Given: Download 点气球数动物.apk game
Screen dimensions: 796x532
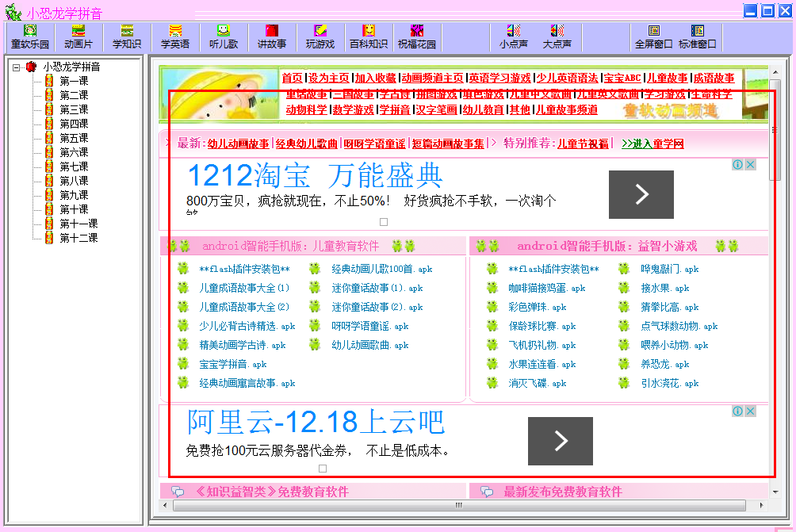Looking at the screenshot, I should click(679, 326).
